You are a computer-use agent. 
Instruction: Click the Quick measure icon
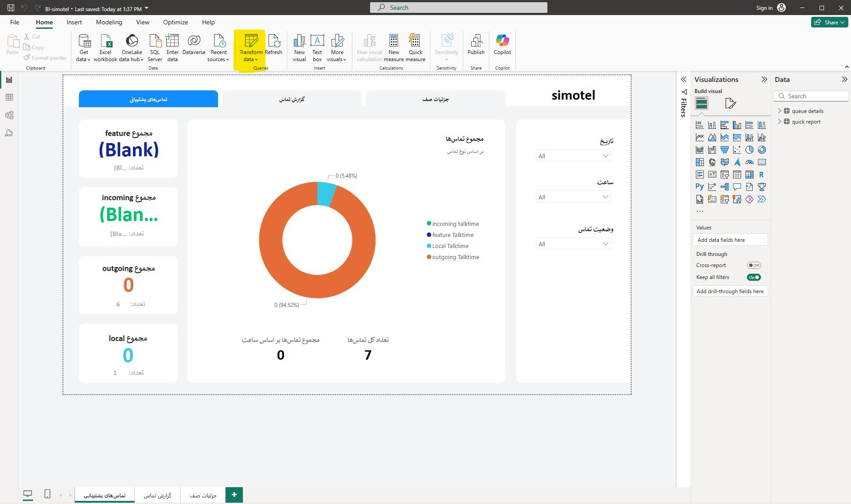click(x=415, y=41)
